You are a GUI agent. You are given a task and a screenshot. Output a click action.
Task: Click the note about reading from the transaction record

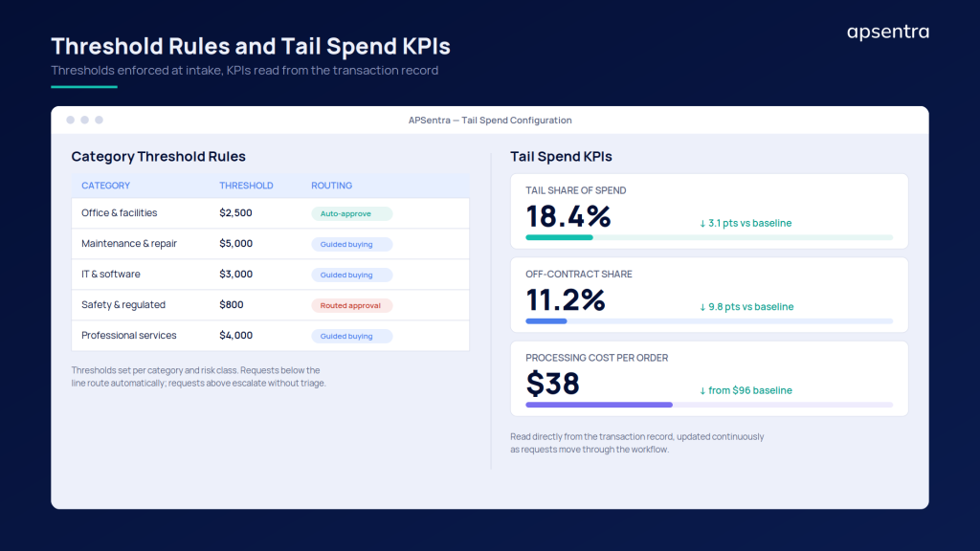(636, 443)
